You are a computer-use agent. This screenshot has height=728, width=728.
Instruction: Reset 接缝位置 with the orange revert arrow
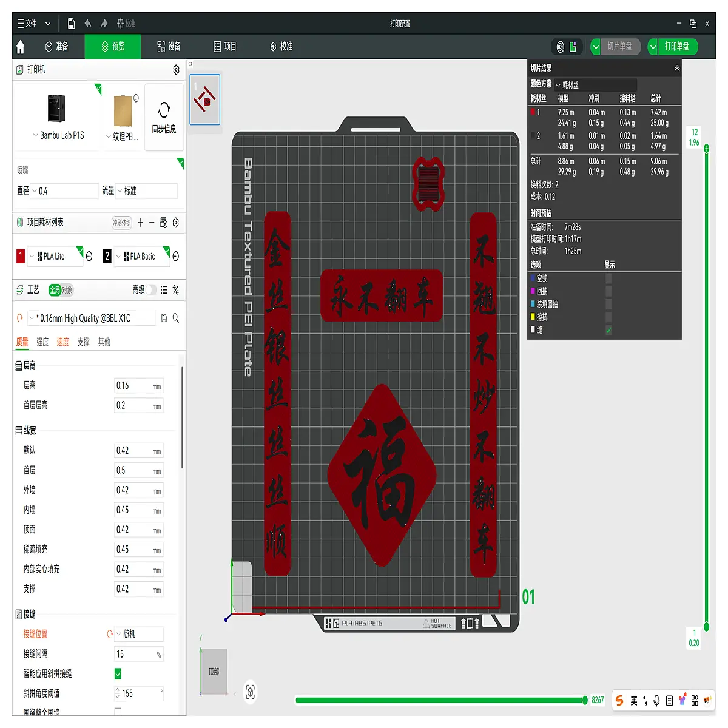pos(110,634)
